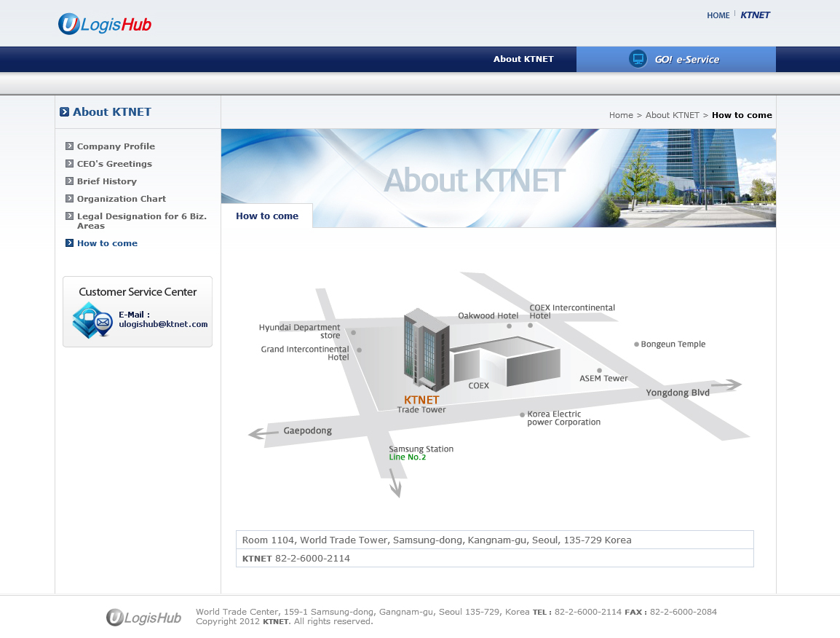The width and height of the screenshot is (840, 638).
Task: Select the How to come tab
Action: pos(267,216)
